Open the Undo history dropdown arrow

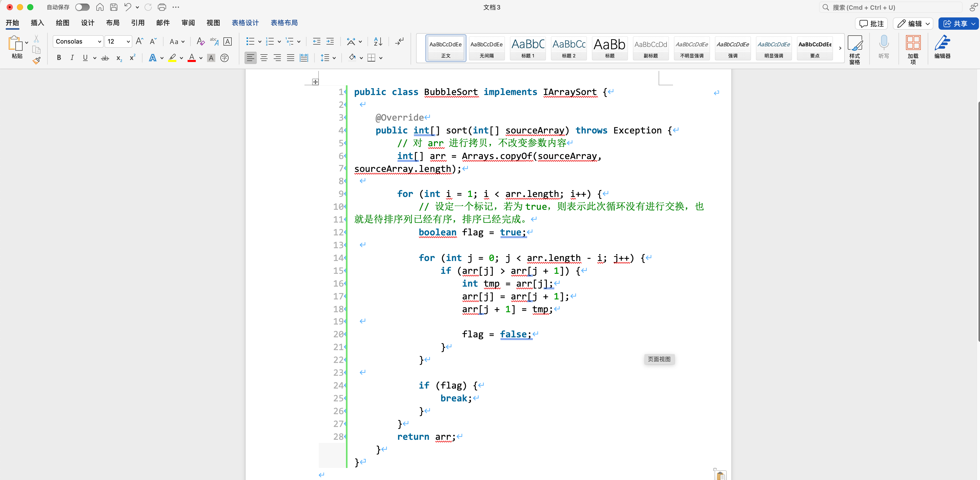137,7
